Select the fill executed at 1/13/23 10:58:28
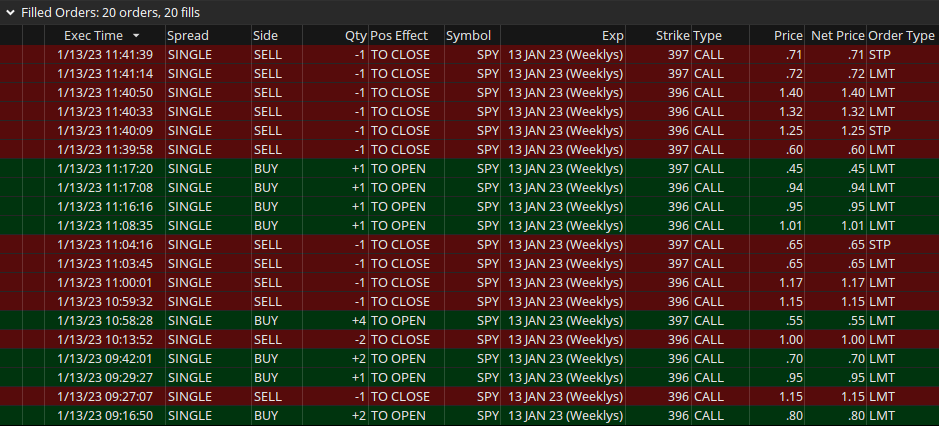 470,321
